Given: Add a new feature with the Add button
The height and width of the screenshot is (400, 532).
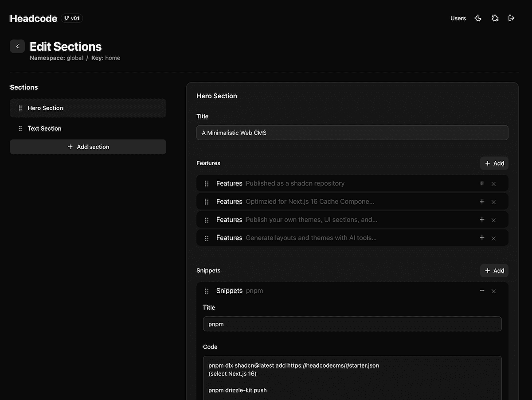Looking at the screenshot, I should (x=494, y=163).
